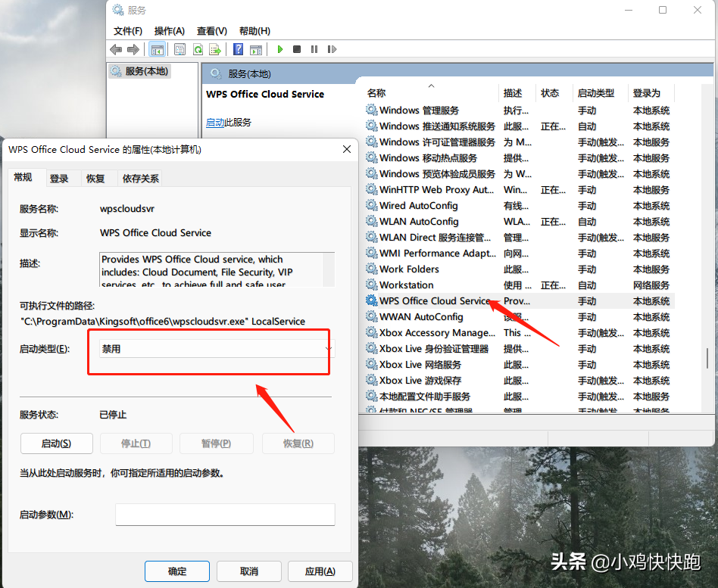Screen dimensions: 718x588
Task: Click the 恢复(R) button
Action: point(298,443)
